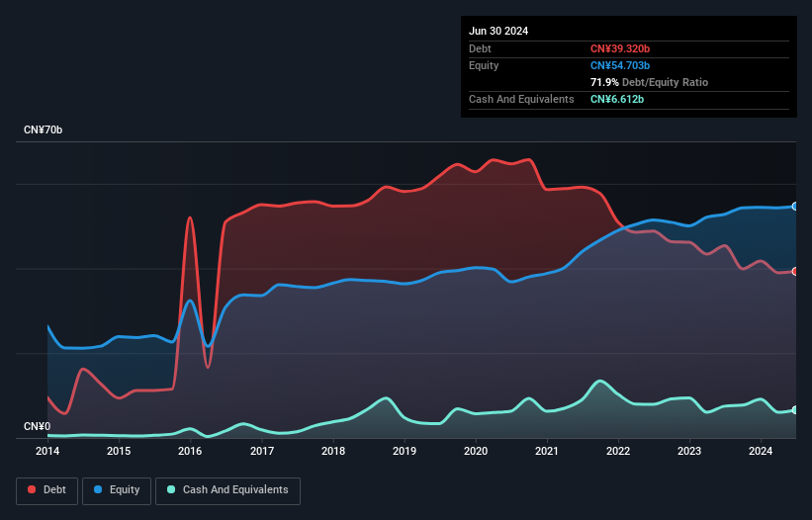Click the 71.9% Debt/Equity Ratio text

click(649, 82)
